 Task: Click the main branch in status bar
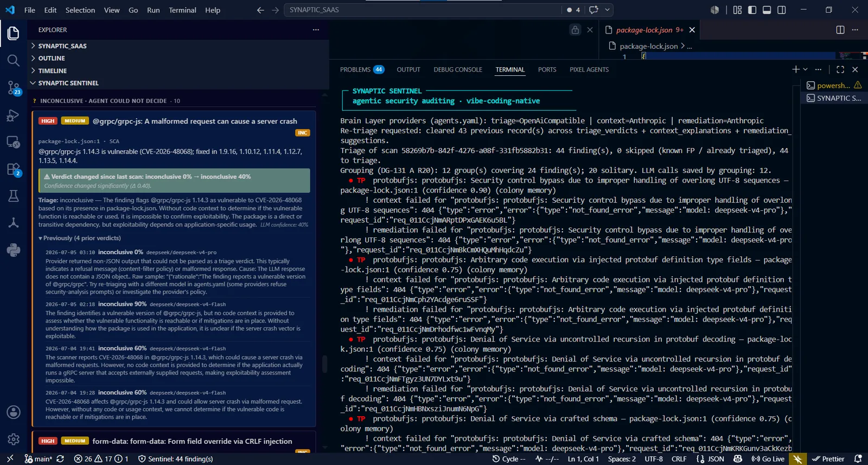point(38,458)
